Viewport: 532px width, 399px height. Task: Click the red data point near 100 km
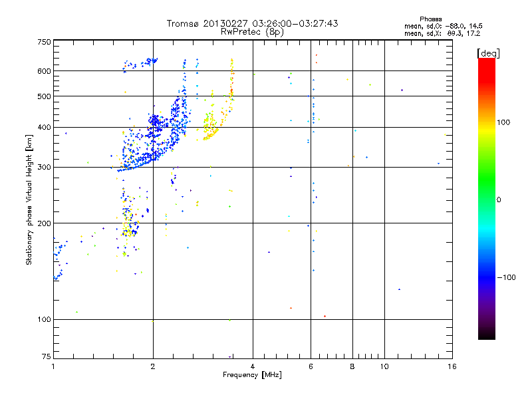(x=325, y=317)
